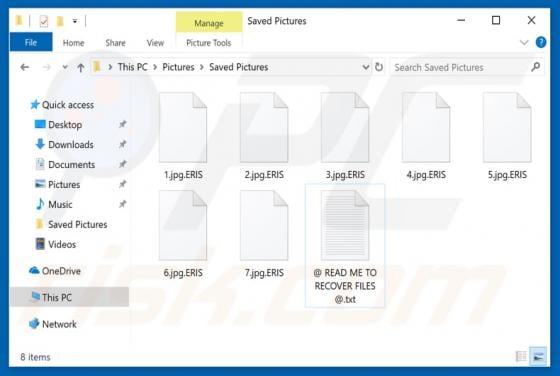Switch to the View ribbon tab
The width and height of the screenshot is (560, 376).
(155, 43)
